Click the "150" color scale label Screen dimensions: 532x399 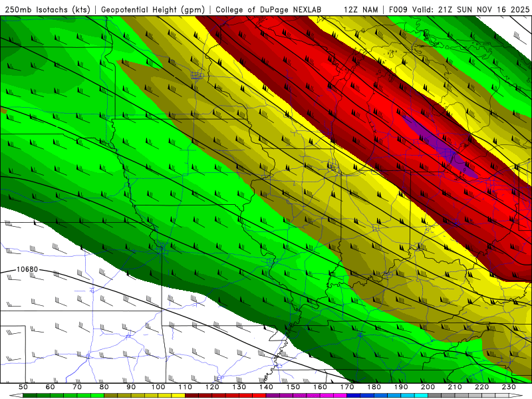pos(293,387)
